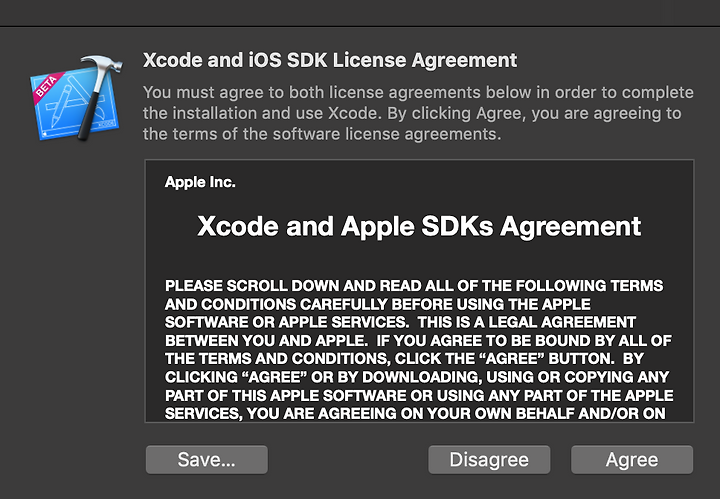Agree to the Xcode license agreement
This screenshot has height=499, width=720.
click(632, 460)
